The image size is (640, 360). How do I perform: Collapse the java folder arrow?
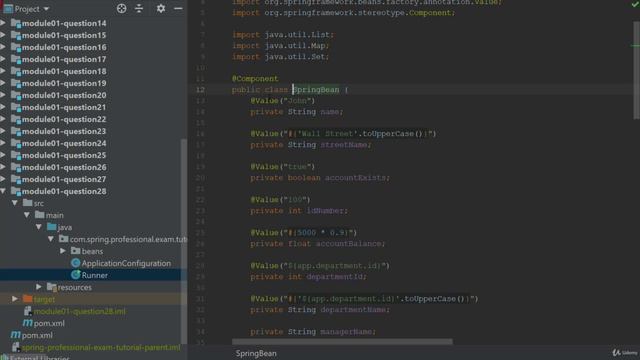[x=39, y=227]
